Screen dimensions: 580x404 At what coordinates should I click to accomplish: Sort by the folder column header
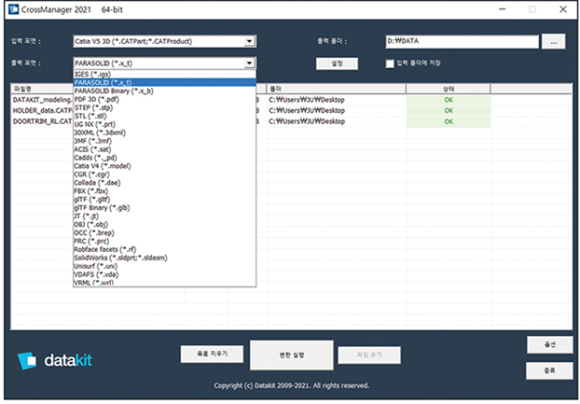[336, 89]
